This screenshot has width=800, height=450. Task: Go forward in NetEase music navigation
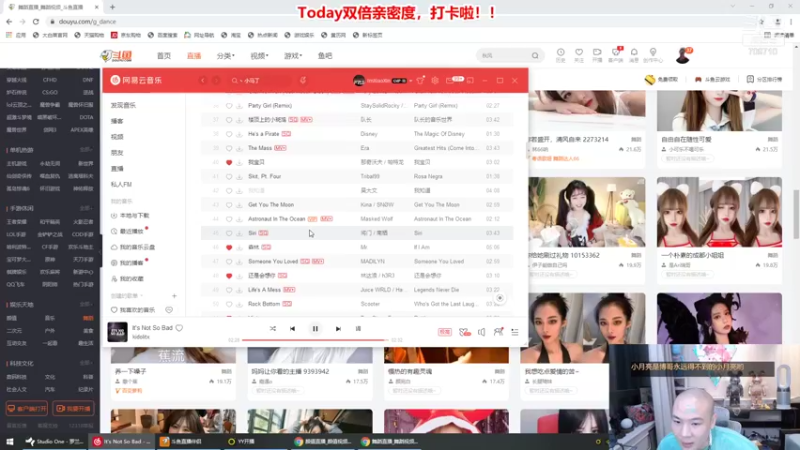point(216,81)
